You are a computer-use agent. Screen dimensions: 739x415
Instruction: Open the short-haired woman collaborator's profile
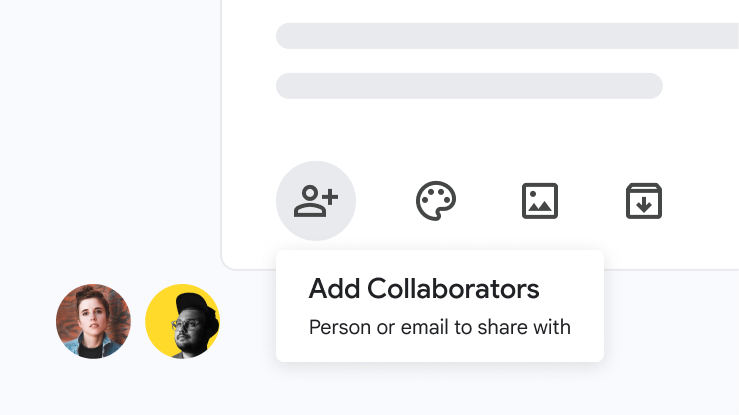pos(94,321)
